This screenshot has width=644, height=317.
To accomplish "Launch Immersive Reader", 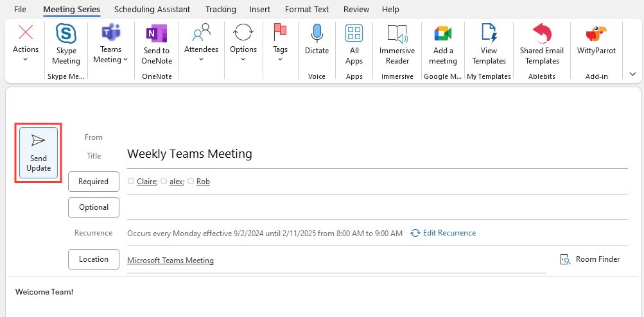I will 397,44.
